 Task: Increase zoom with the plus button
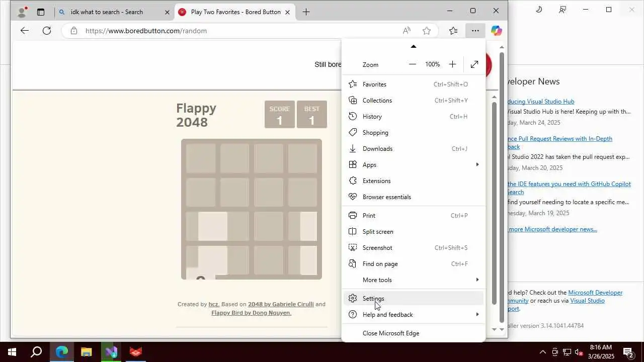pos(452,64)
